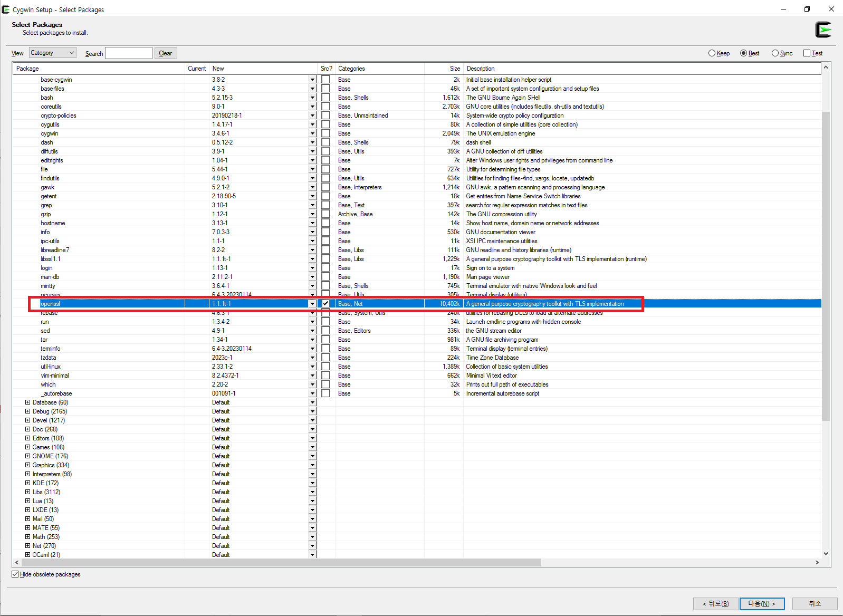Expand the Database (60) category
Screen dimensions: 843x616
coord(28,402)
